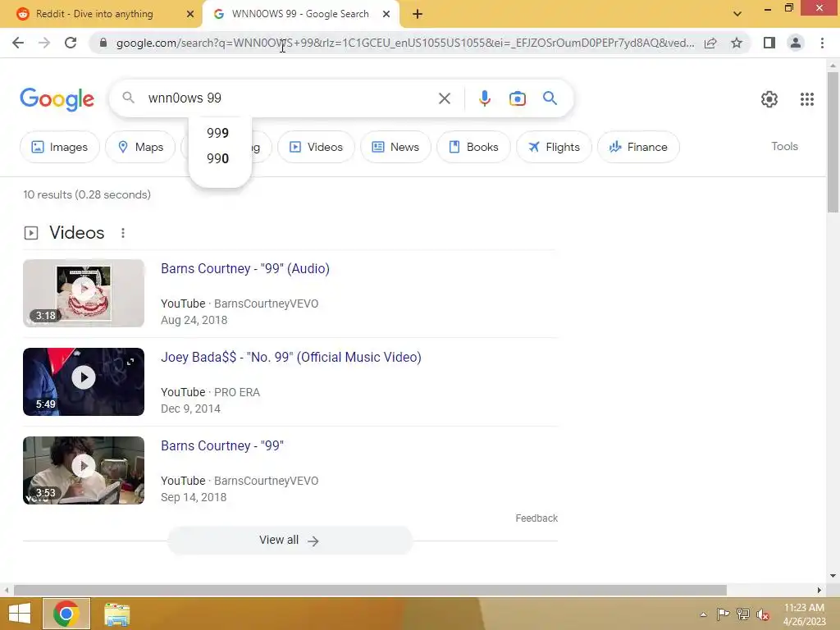
Task: Click the horizontal scrollbar thumb
Action: [370, 591]
